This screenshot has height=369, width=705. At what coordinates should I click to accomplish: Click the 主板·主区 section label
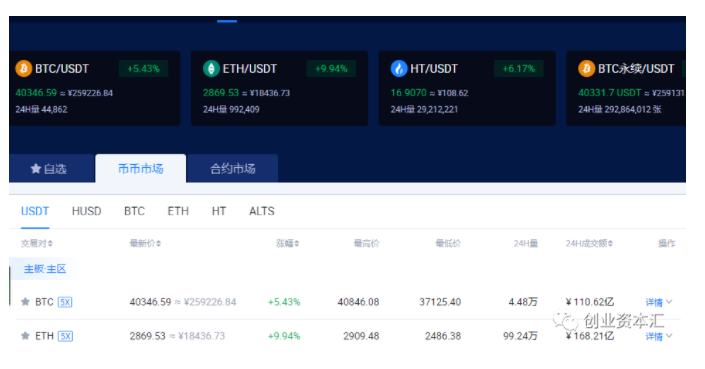point(45,269)
